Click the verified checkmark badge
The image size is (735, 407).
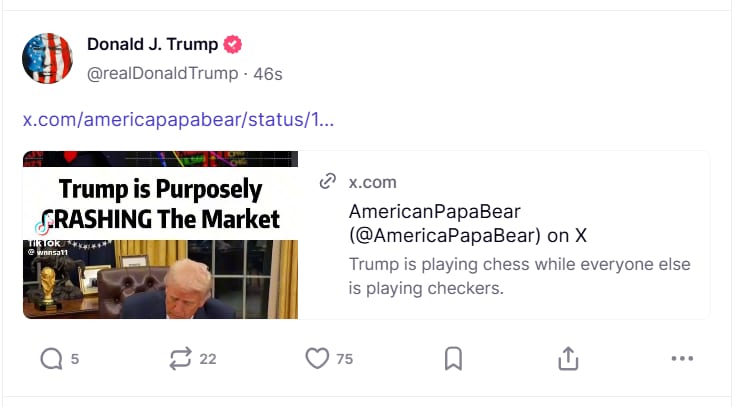[233, 44]
